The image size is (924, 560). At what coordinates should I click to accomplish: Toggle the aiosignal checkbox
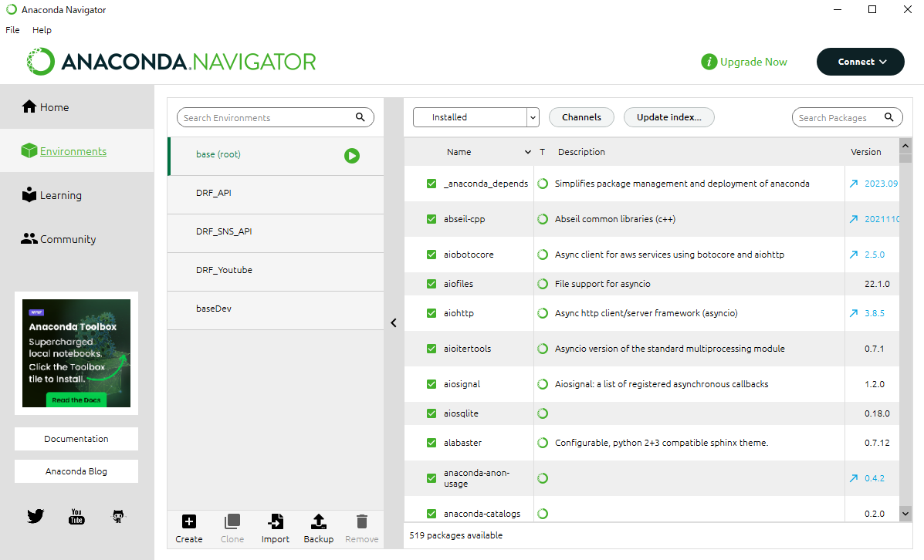point(432,384)
